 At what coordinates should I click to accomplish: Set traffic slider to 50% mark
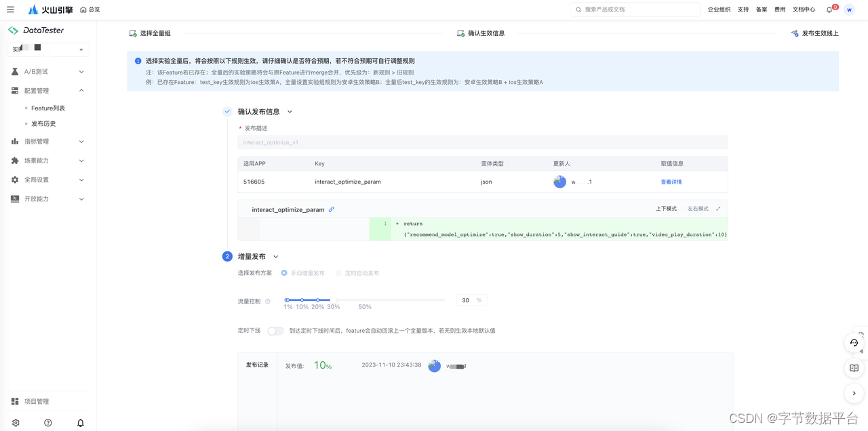(x=365, y=300)
